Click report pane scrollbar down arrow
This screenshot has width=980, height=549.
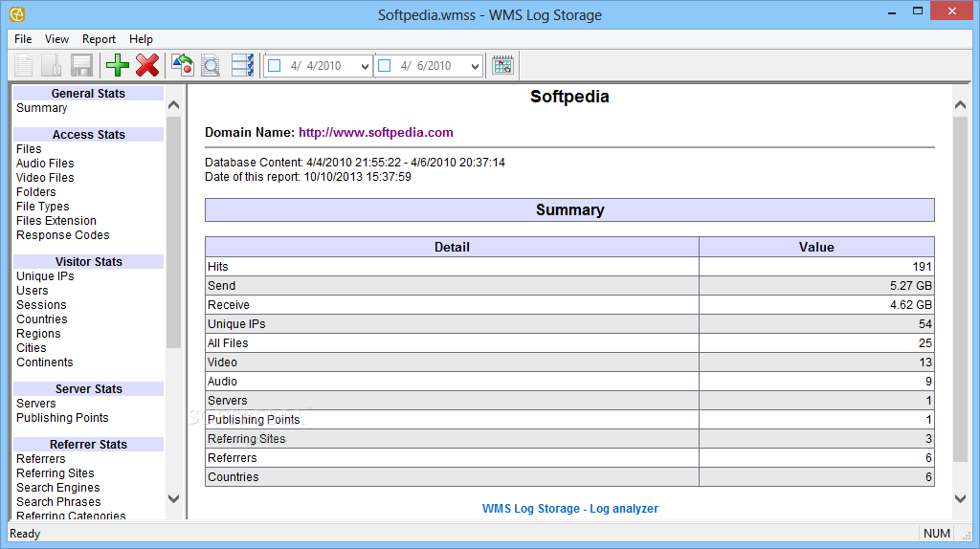[x=961, y=498]
